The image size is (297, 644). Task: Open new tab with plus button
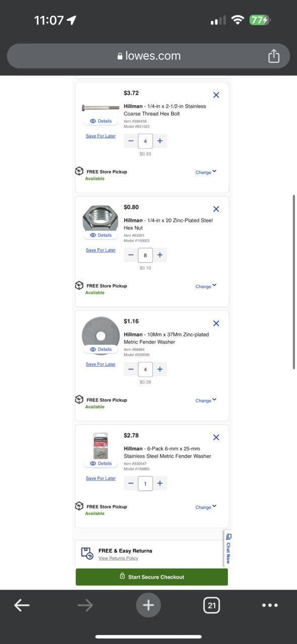pyautogui.click(x=148, y=605)
